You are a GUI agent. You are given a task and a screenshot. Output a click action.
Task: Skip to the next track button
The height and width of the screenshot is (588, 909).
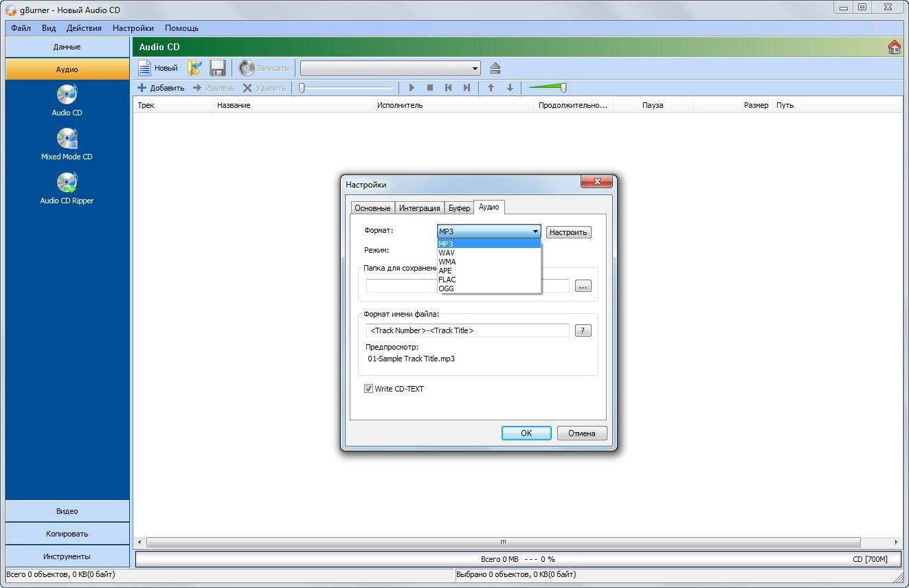(467, 88)
